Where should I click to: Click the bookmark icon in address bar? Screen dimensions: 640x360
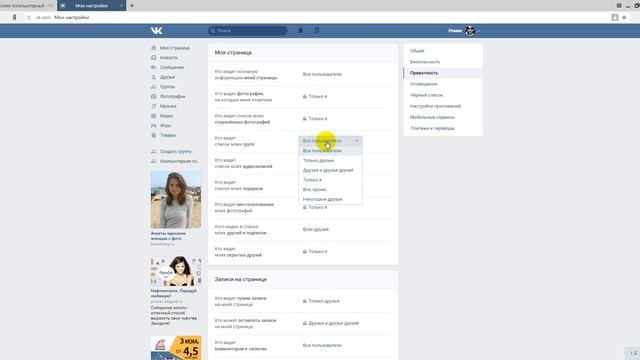pyautogui.click(x=615, y=18)
